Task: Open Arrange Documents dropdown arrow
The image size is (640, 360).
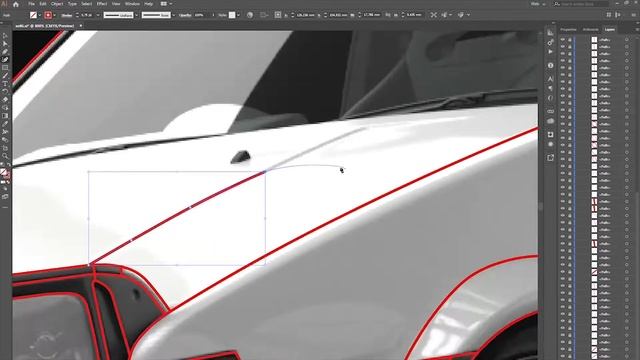Action: point(170,4)
